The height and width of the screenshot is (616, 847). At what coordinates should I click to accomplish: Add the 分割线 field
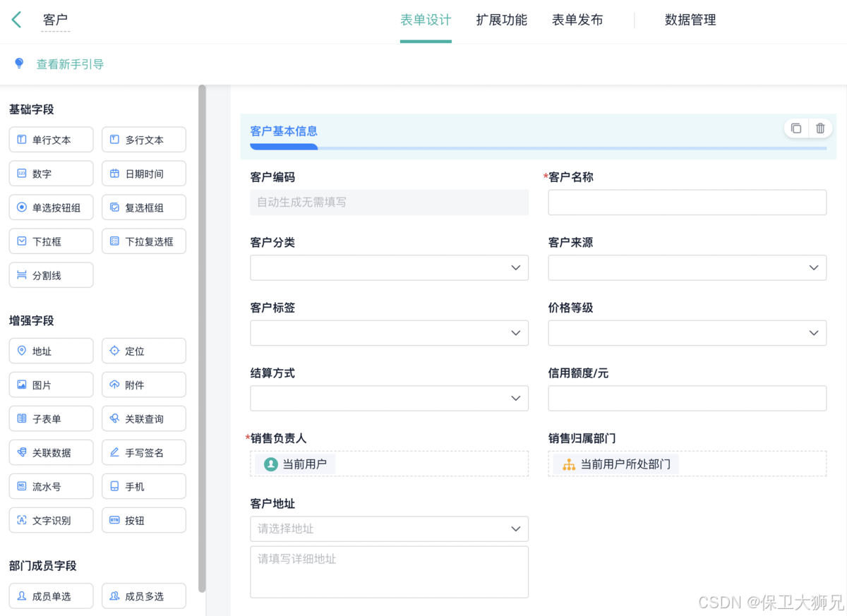pos(51,275)
